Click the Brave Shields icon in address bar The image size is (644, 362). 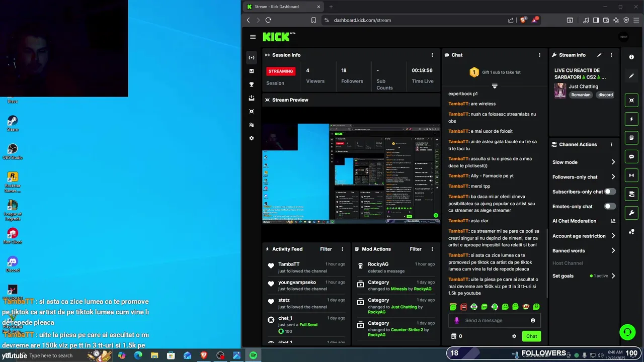523,20
